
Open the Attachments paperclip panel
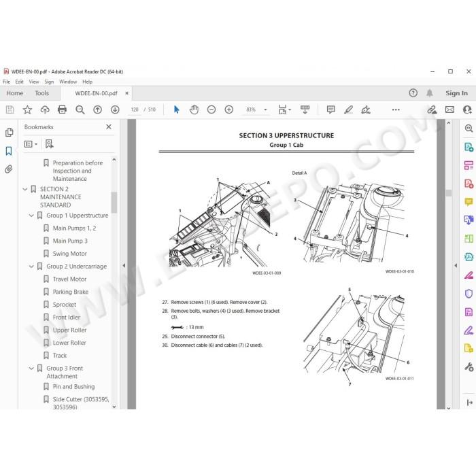(9, 169)
